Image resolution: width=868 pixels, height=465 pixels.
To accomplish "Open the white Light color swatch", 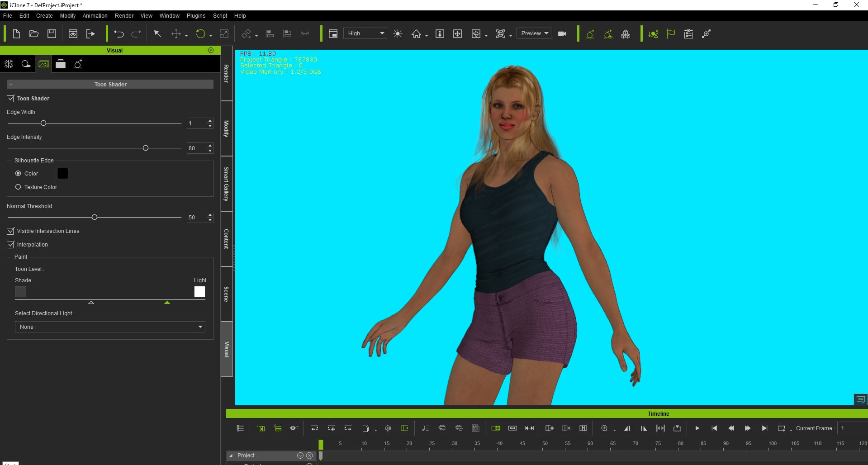I will [199, 292].
